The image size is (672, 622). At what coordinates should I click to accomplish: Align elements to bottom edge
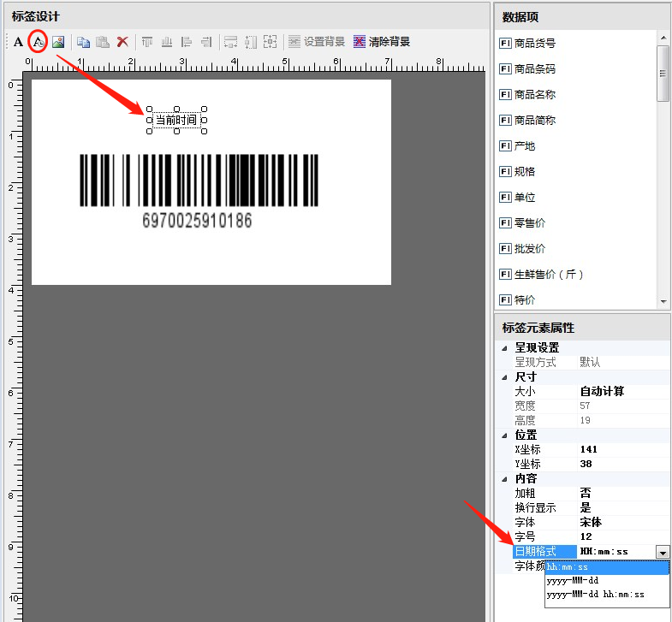click(x=167, y=42)
